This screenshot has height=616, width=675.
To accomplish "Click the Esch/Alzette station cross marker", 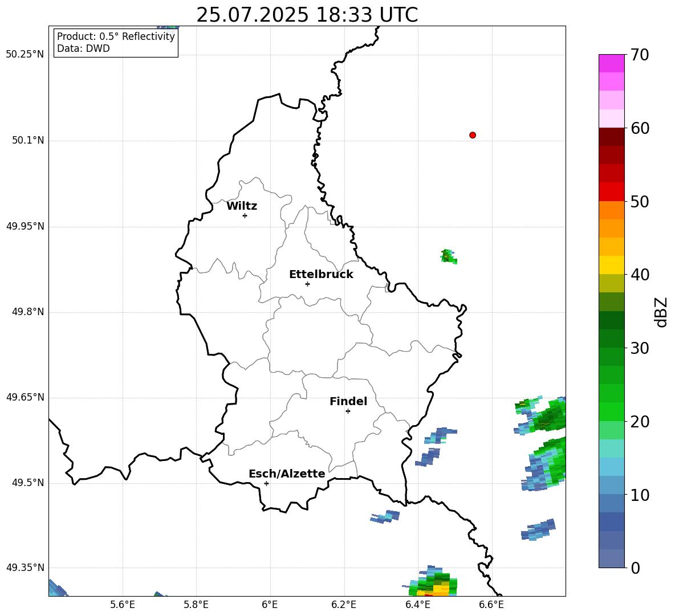I will [266, 483].
